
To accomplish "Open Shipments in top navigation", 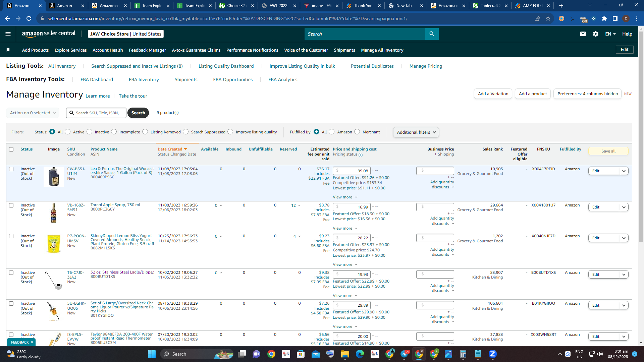I will pyautogui.click(x=344, y=50).
